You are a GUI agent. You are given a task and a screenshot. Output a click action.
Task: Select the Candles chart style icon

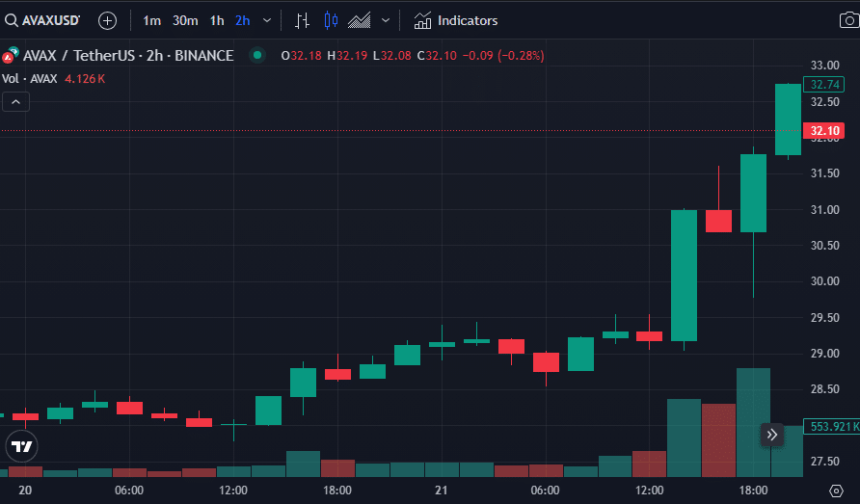[331, 20]
